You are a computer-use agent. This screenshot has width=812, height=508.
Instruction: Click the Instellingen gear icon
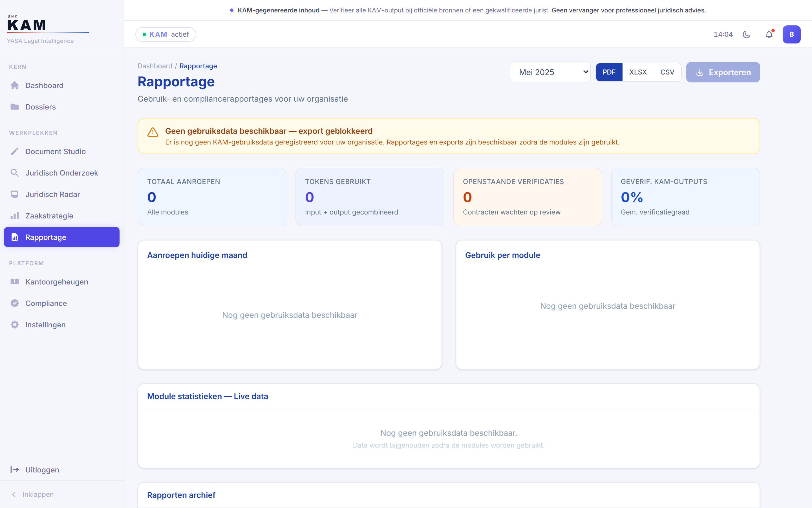click(14, 325)
